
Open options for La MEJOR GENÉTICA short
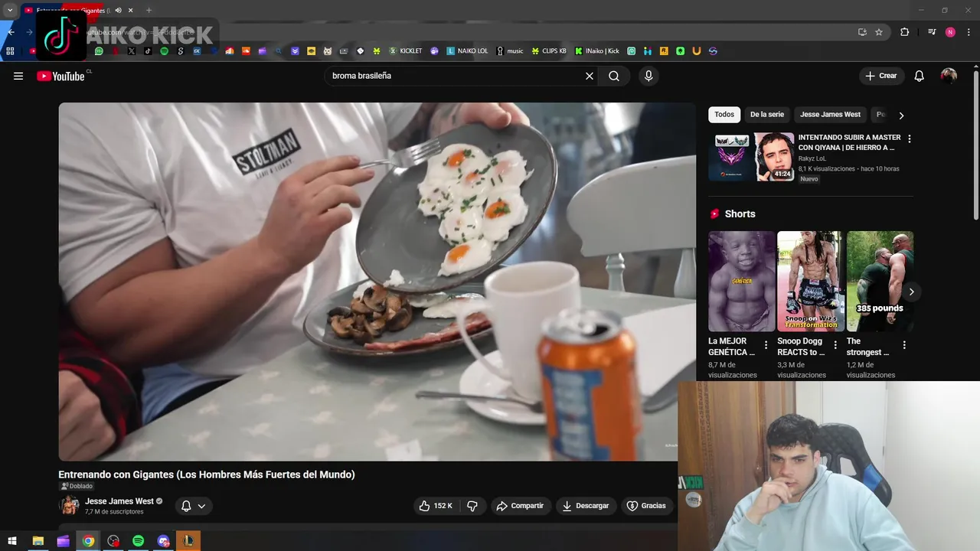(x=766, y=345)
